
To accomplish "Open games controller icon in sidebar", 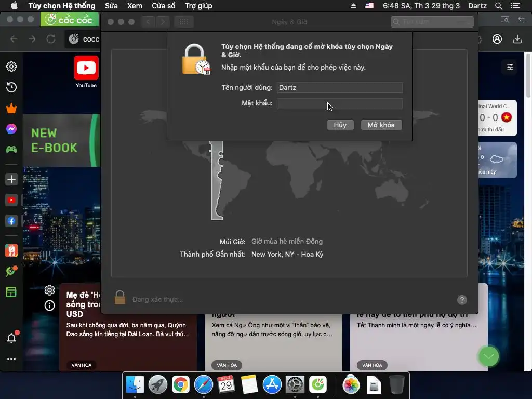I will coord(11,150).
